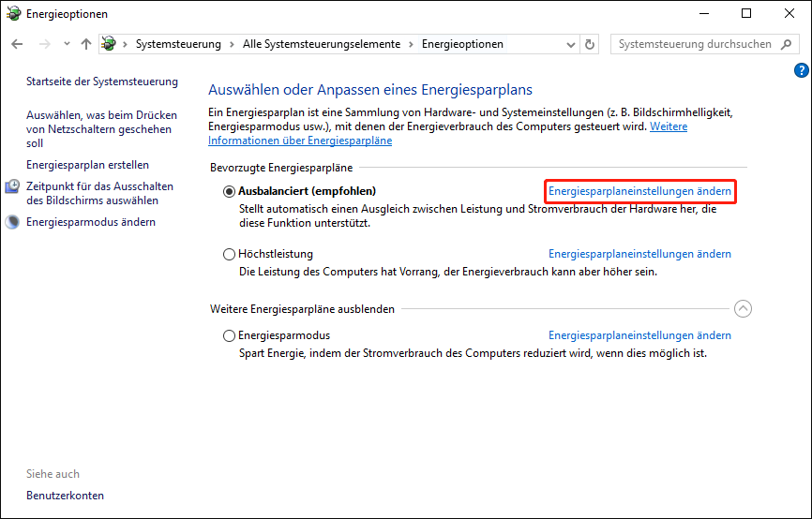Click the Energieoptionen title bar icon
Screen dimensions: 812x519
13,13
